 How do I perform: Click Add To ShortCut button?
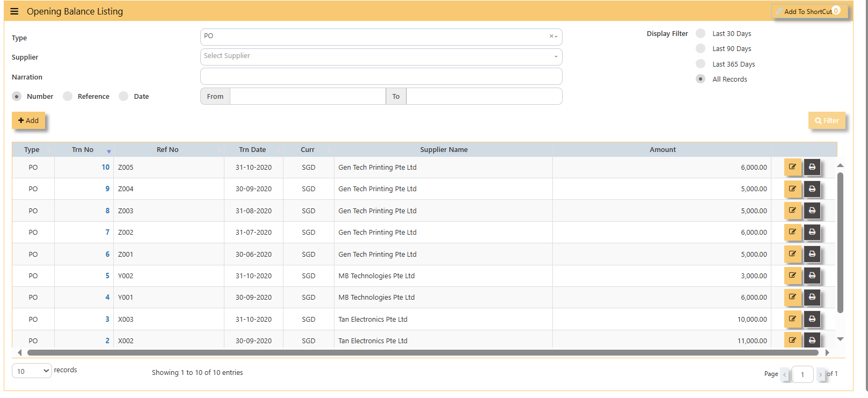point(809,11)
